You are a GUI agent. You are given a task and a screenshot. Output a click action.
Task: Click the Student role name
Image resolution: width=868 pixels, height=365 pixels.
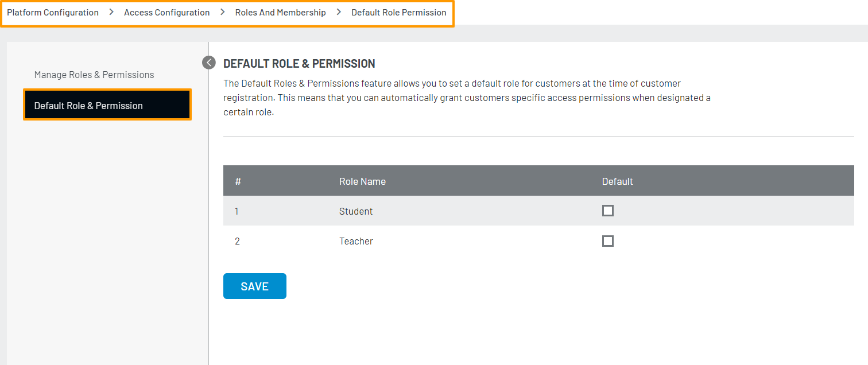click(x=355, y=211)
